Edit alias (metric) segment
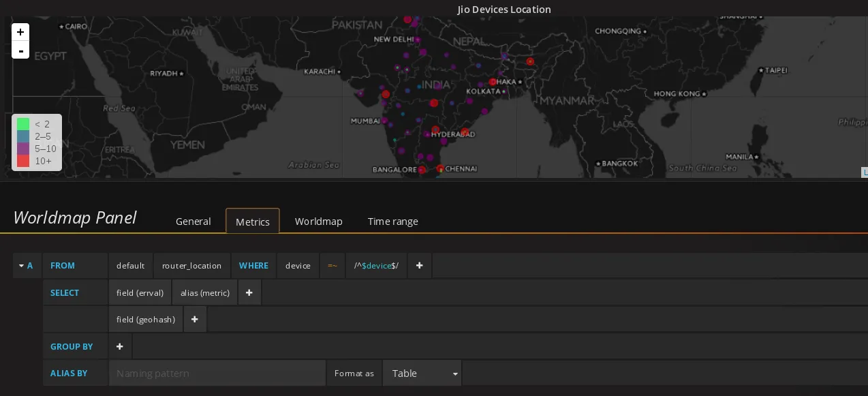 coord(204,292)
